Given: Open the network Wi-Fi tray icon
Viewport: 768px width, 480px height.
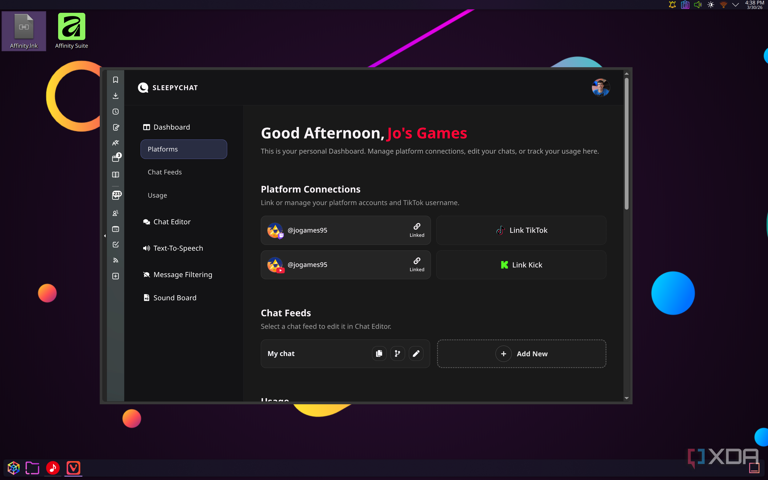Looking at the screenshot, I should click(x=723, y=4).
